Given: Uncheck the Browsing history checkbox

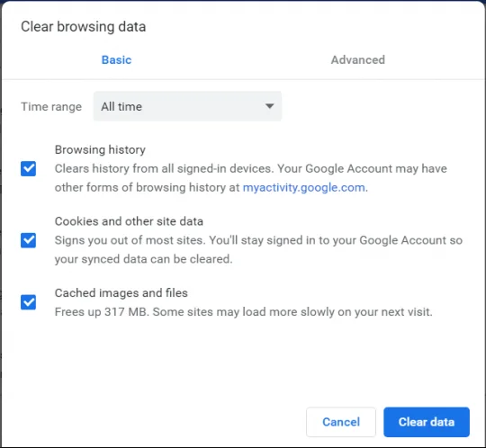Looking at the screenshot, I should [x=28, y=168].
